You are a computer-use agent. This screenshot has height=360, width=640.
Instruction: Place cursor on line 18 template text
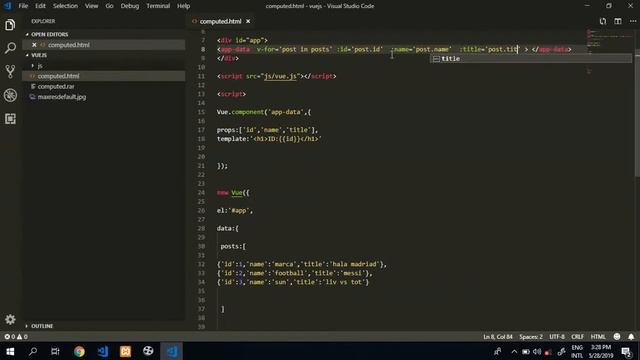click(269, 139)
